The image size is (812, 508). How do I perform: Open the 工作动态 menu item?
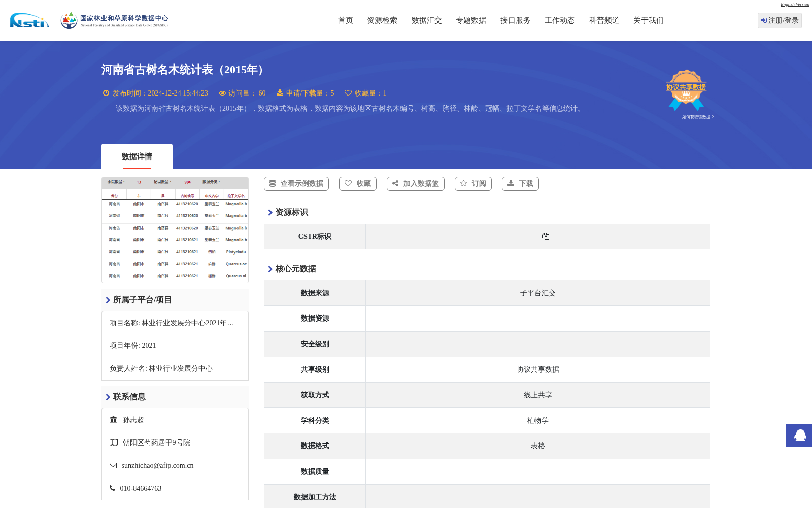(x=560, y=20)
